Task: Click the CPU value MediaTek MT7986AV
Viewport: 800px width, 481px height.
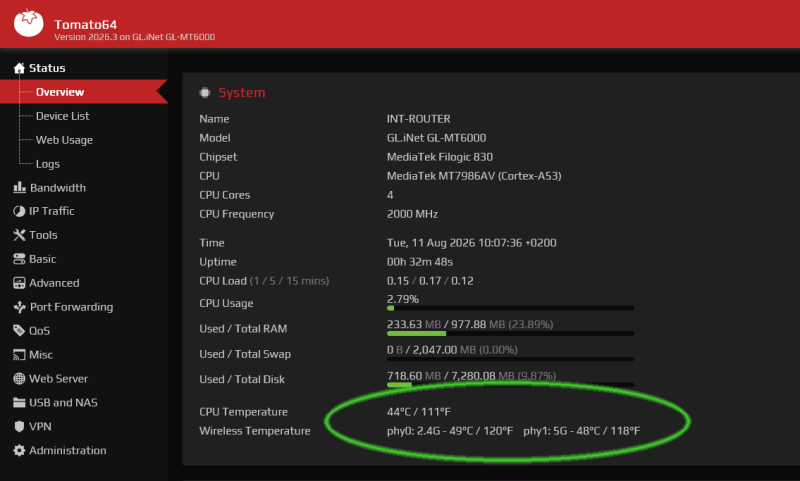Action: pos(474,176)
